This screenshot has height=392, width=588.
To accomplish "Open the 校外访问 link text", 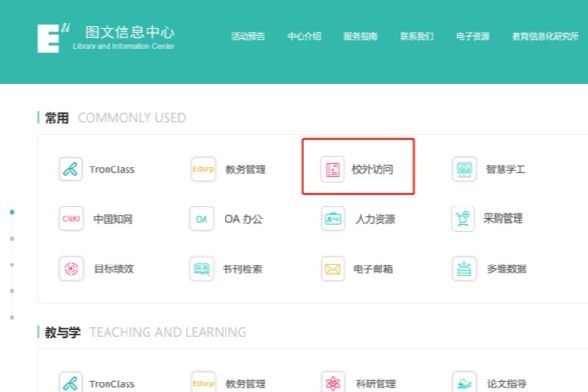I will [372, 169].
